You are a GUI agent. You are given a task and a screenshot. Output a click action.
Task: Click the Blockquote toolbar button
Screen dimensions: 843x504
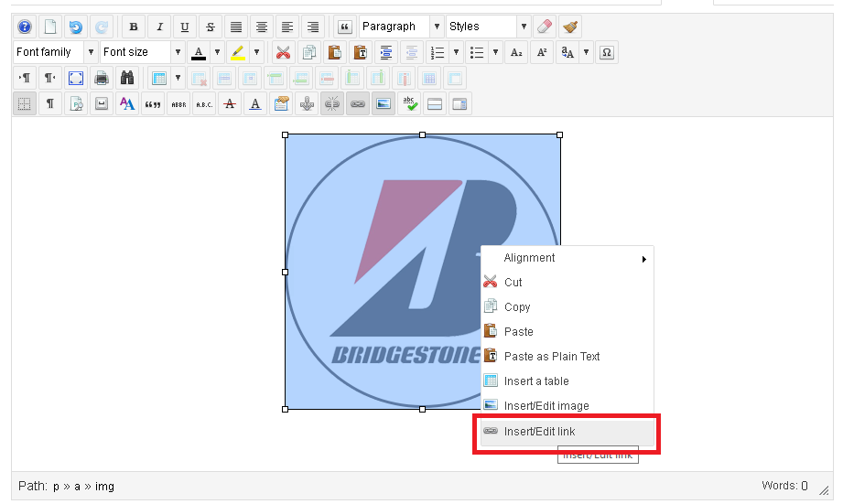coord(345,27)
